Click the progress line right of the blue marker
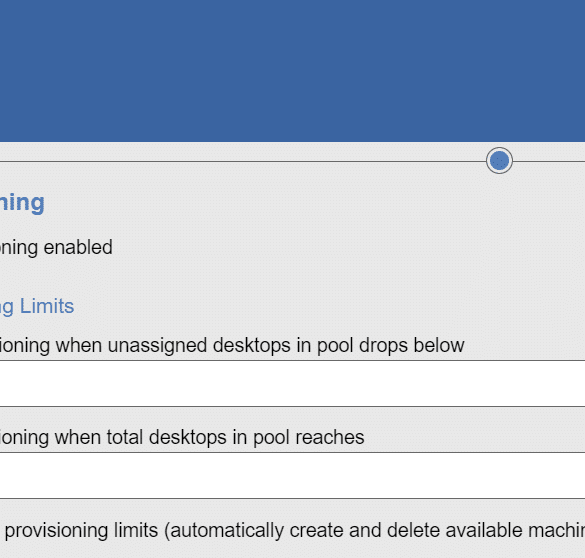This screenshot has width=585, height=558. coord(549,162)
